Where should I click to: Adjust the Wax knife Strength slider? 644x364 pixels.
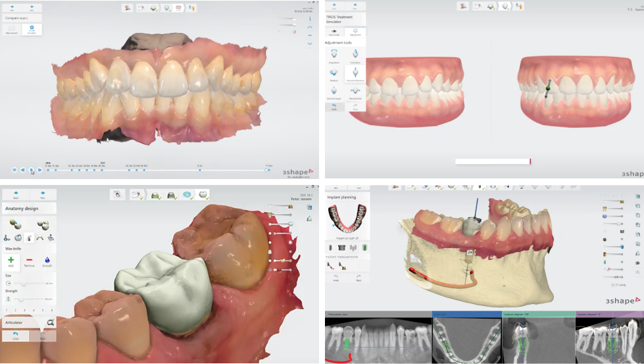29,299
